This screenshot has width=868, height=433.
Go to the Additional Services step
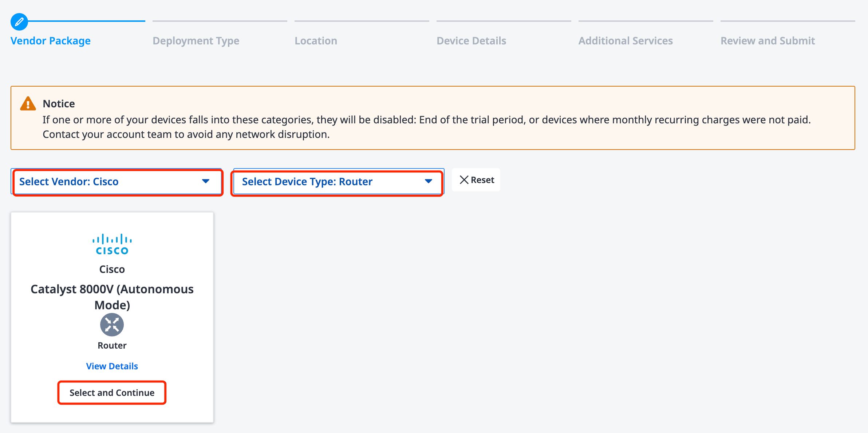[626, 41]
